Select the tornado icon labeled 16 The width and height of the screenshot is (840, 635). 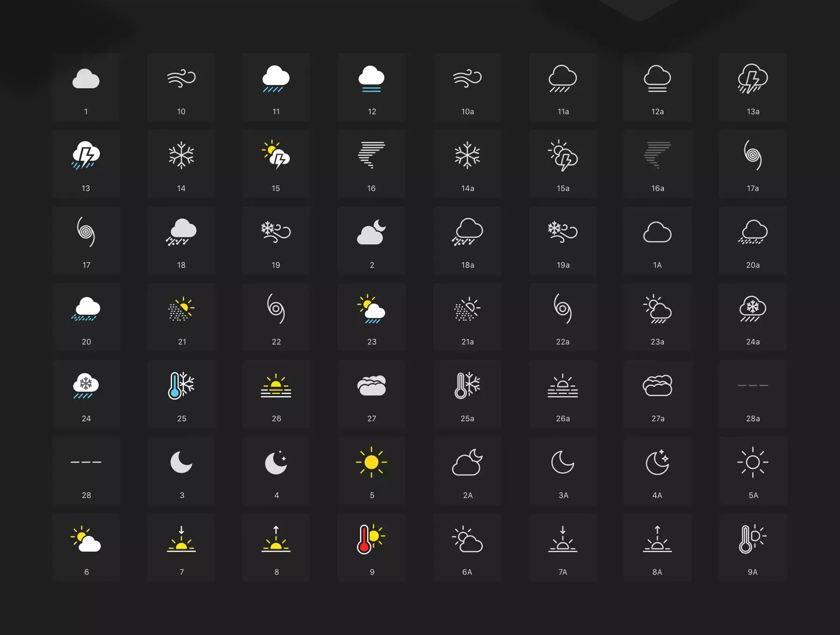tap(371, 155)
